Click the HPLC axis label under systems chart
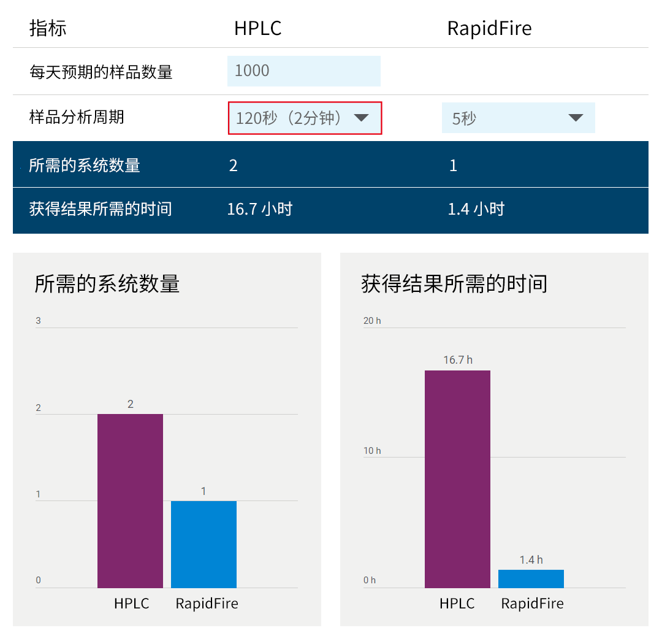 tap(131, 604)
